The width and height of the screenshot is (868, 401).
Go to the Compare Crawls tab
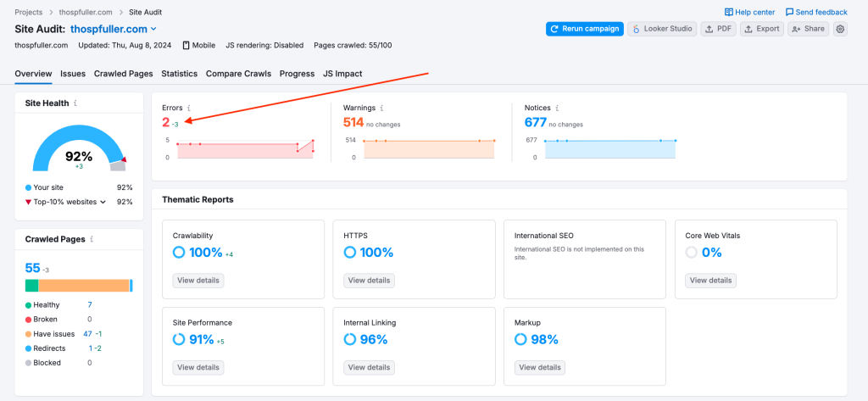pos(238,74)
